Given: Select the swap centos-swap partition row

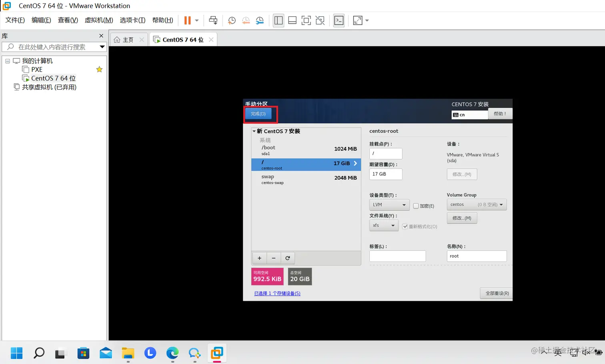Looking at the screenshot, I should (x=306, y=180).
